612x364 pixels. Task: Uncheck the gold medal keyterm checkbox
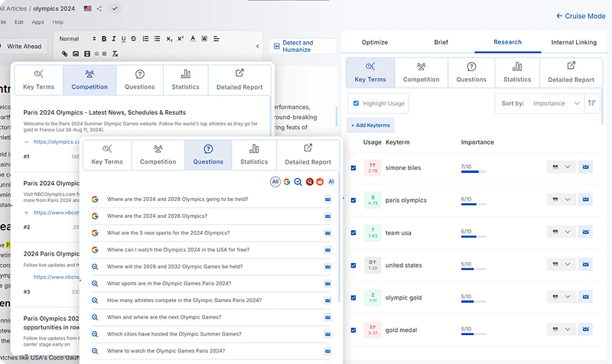353,330
